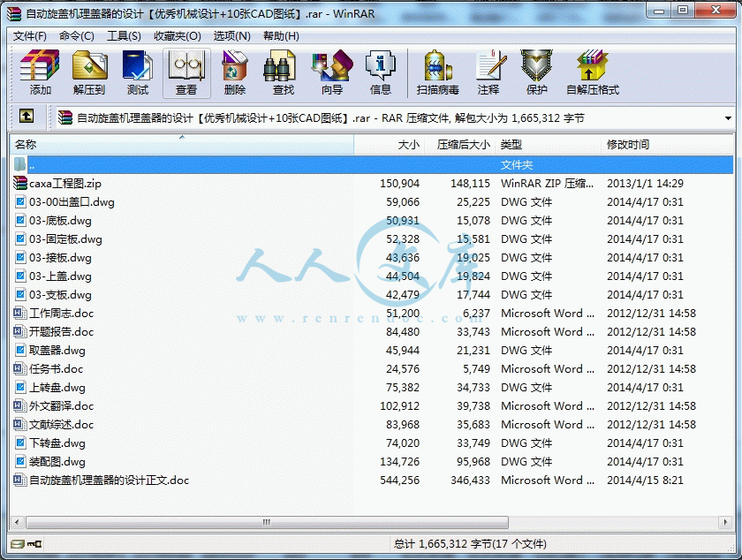
Task: Click the 测试 (Test) toolbar icon
Action: 138,72
